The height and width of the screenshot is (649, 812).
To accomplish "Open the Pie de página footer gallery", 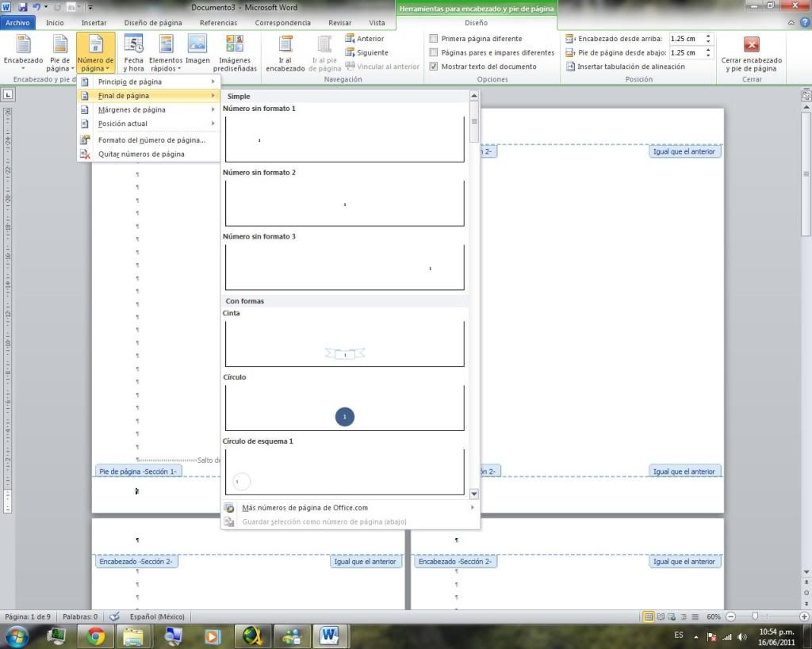I will (59, 53).
